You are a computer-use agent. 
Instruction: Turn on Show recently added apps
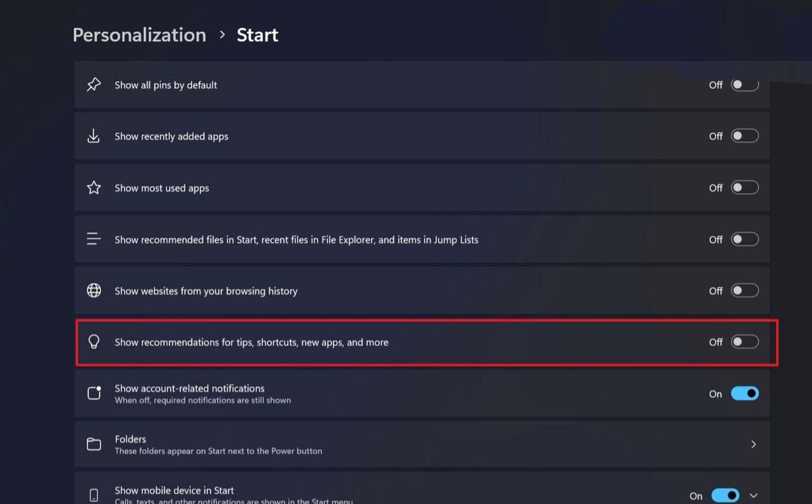[x=745, y=136]
